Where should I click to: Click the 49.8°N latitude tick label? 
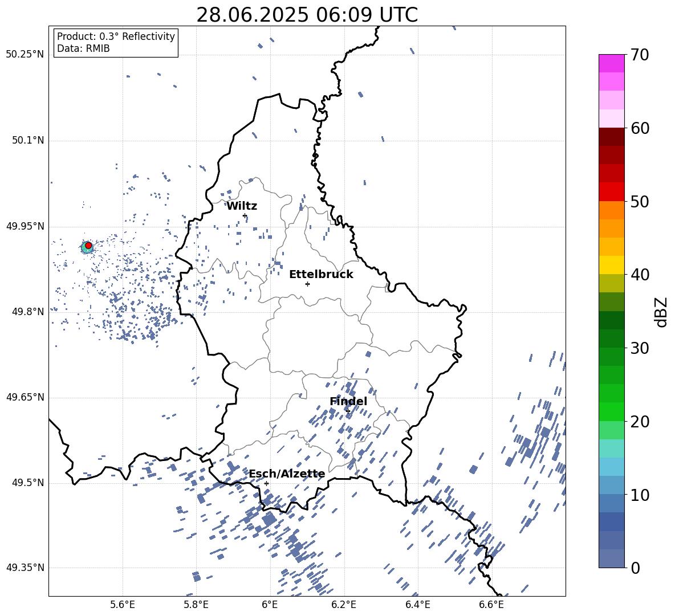click(x=28, y=312)
